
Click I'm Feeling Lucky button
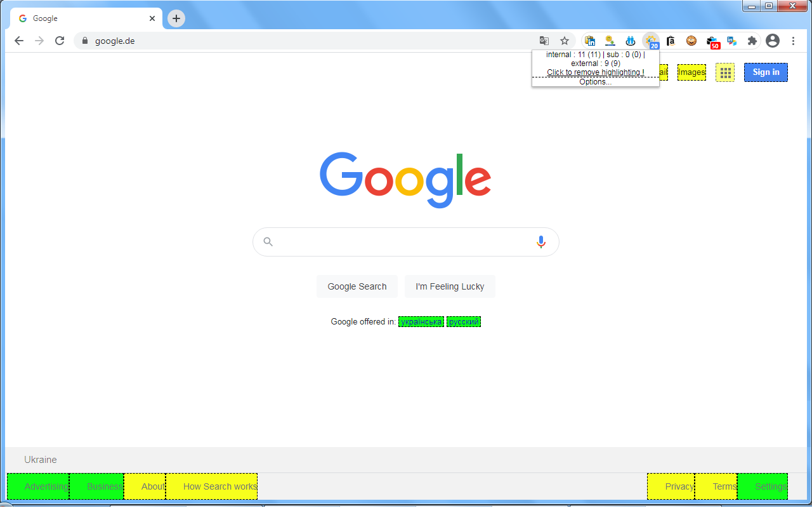click(x=450, y=286)
